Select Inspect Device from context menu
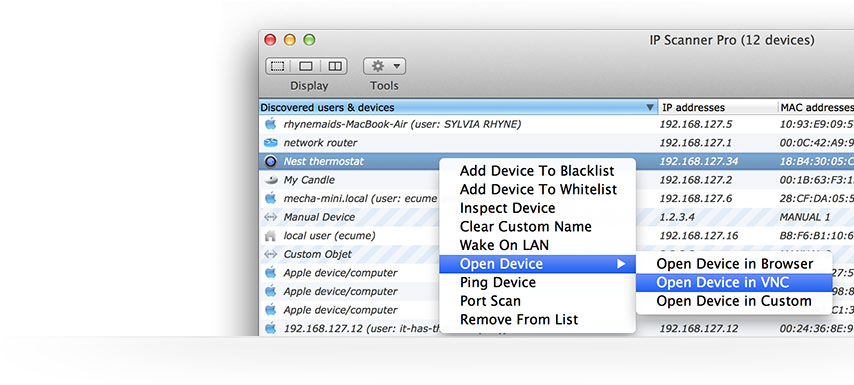This screenshot has width=854, height=385. (x=537, y=208)
